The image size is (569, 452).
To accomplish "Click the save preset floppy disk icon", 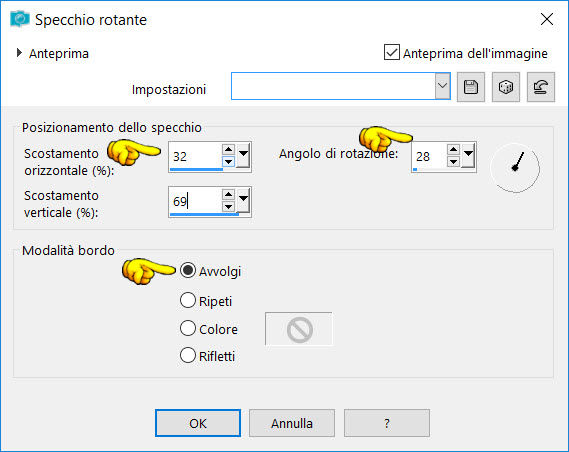I will [471, 87].
